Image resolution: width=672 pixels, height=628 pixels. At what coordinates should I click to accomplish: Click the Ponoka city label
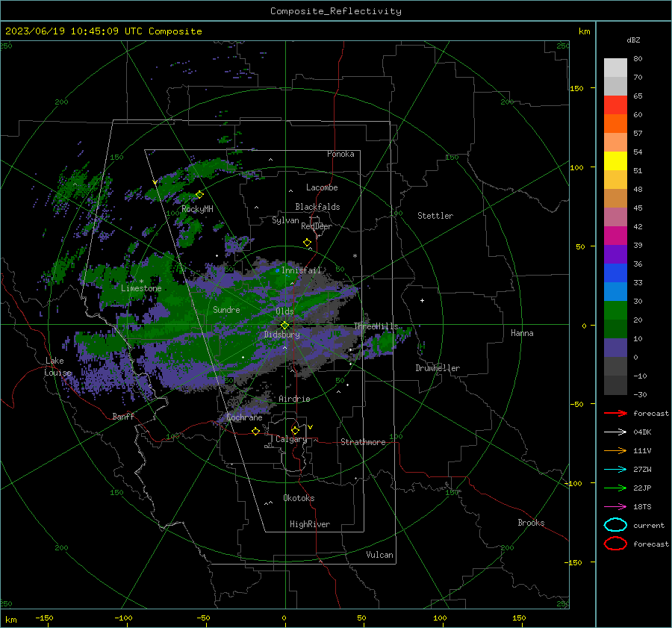pos(340,155)
